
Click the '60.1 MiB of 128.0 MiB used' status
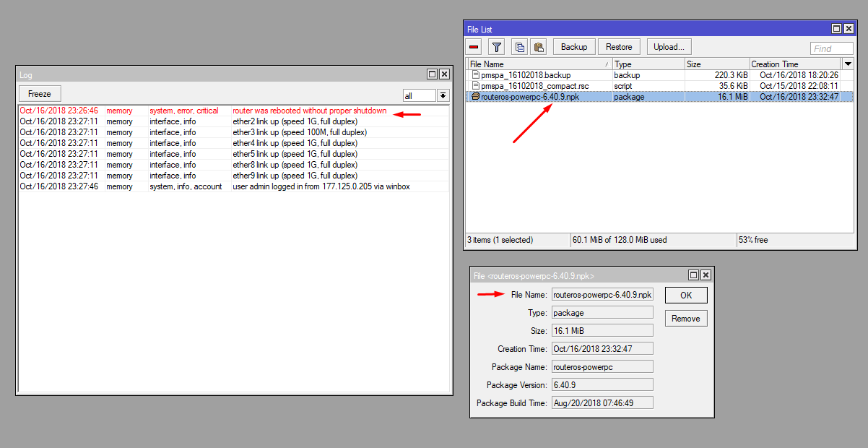pyautogui.click(x=620, y=240)
